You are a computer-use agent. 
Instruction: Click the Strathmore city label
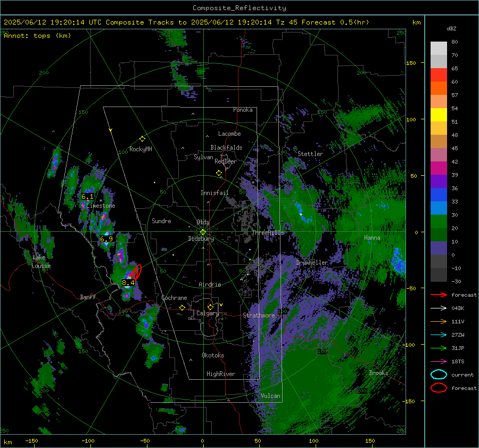pyautogui.click(x=259, y=315)
